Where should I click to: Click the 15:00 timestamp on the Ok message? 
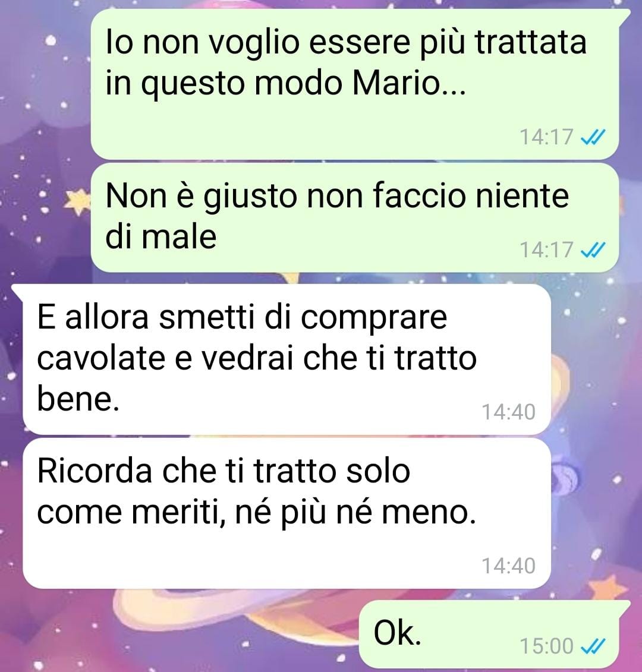(546, 646)
